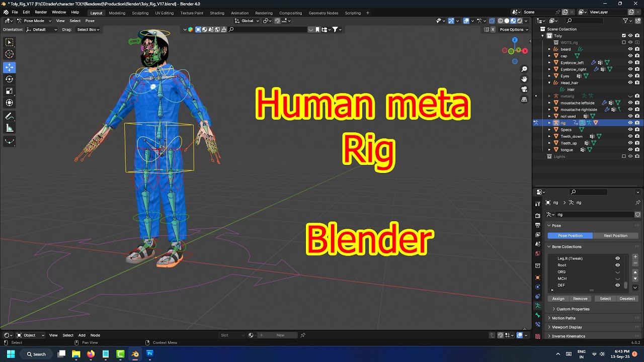
Task: Remove bone collection with minus button
Action: pyautogui.click(x=635, y=263)
